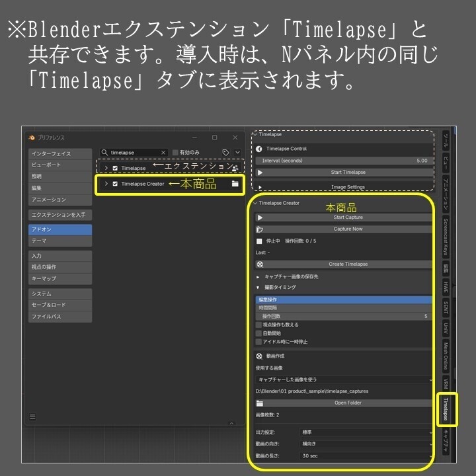Open システム preferences section
Image resolution: width=476 pixels, height=476 pixels.
[x=60, y=294]
